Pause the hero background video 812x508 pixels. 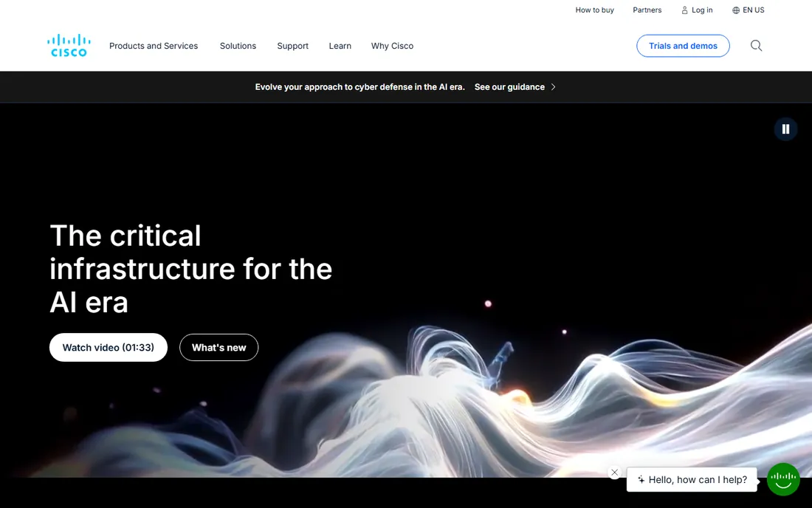coord(785,129)
